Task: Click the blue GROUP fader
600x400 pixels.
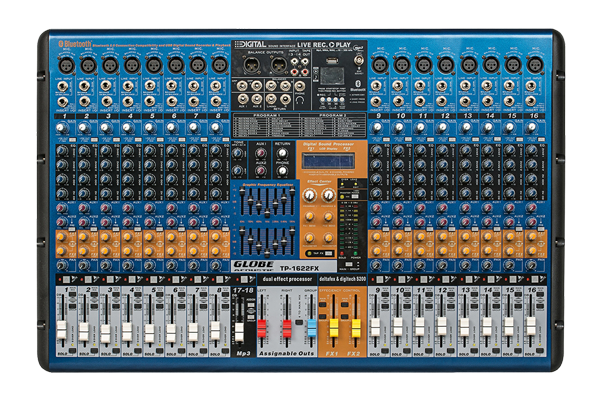Action: (x=312, y=328)
